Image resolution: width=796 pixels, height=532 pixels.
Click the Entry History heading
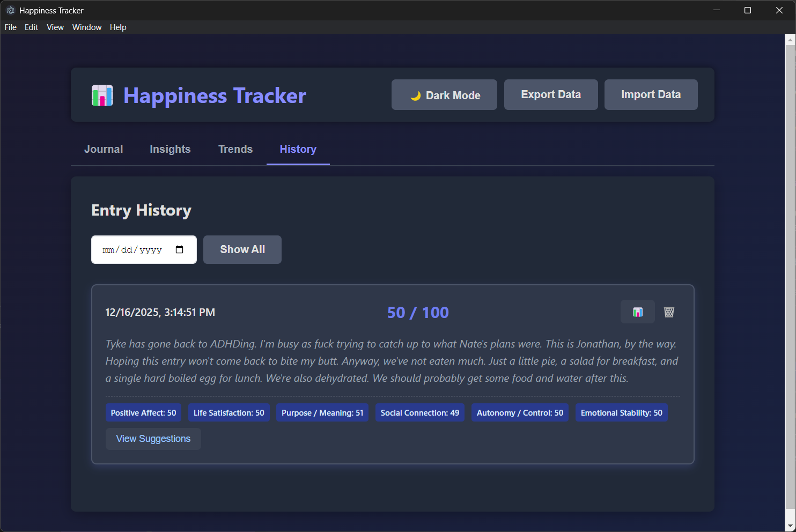pos(141,210)
